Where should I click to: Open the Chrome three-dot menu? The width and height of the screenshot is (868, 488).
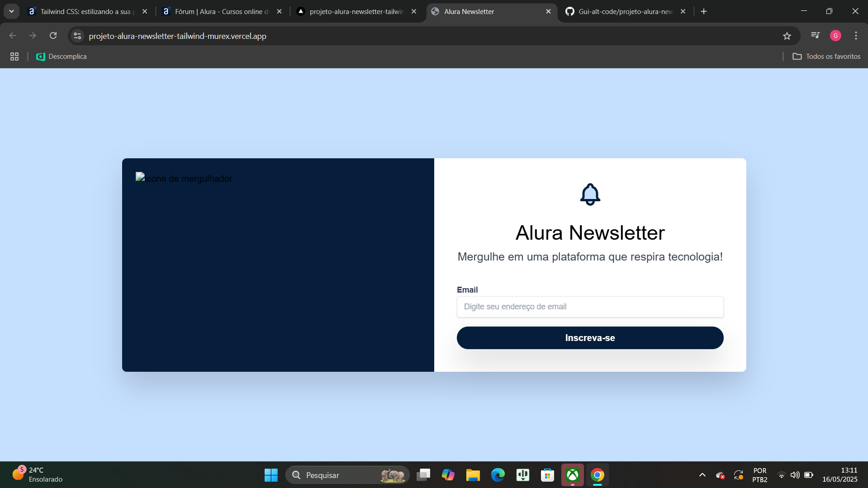(x=856, y=36)
